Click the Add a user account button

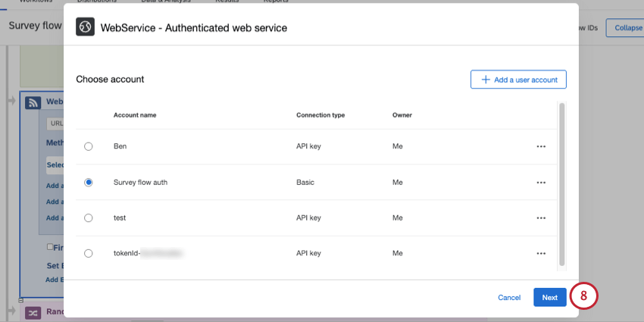518,80
